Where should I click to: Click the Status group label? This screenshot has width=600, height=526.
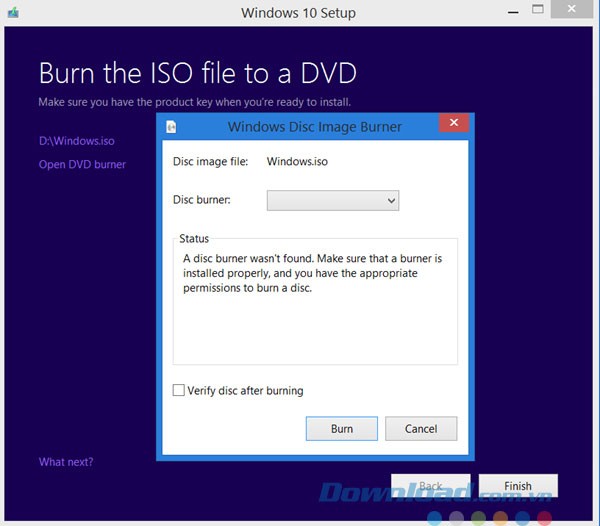click(x=194, y=239)
